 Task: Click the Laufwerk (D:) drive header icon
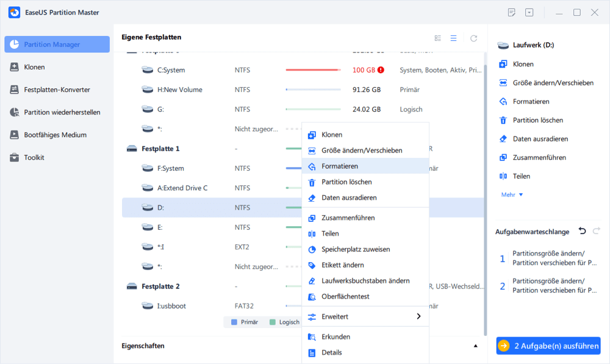[503, 45]
